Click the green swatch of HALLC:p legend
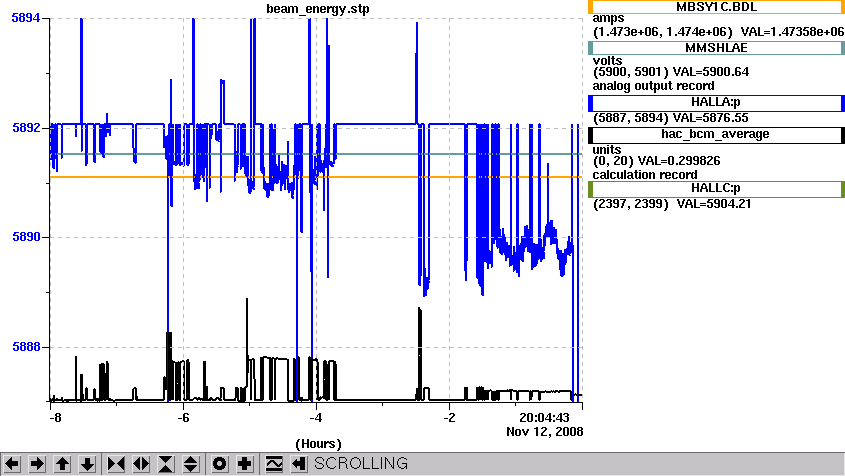 click(x=591, y=189)
